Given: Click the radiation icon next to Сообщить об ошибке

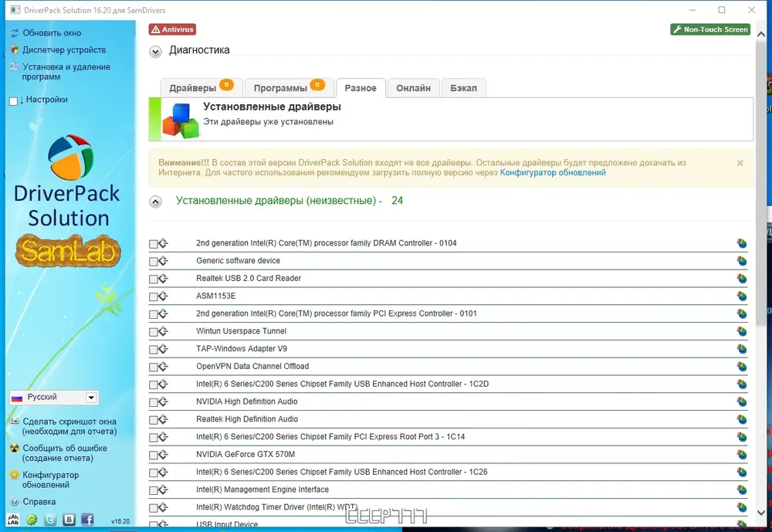Looking at the screenshot, I should [x=15, y=448].
